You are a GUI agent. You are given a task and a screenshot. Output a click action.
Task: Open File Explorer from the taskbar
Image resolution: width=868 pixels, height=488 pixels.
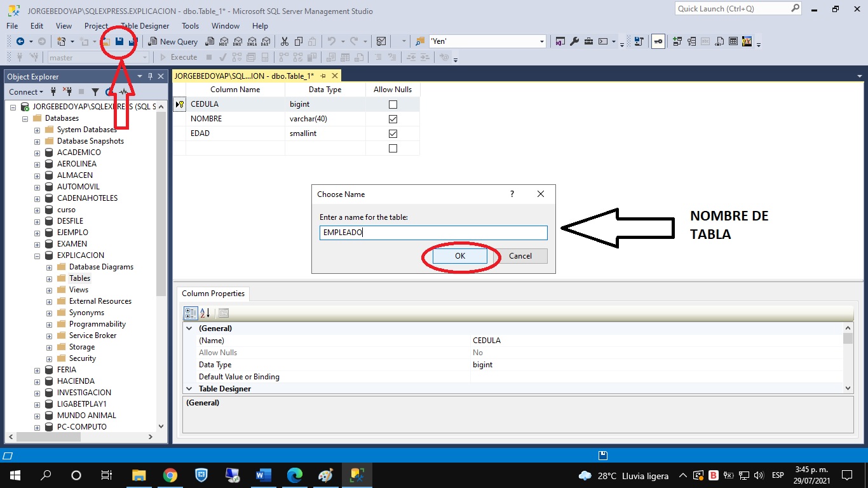tap(139, 475)
